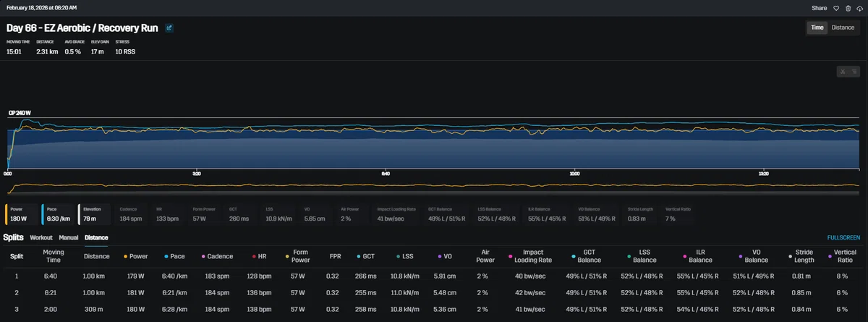Click the chart smoothing lines icon
The width and height of the screenshot is (868, 322).
point(854,71)
